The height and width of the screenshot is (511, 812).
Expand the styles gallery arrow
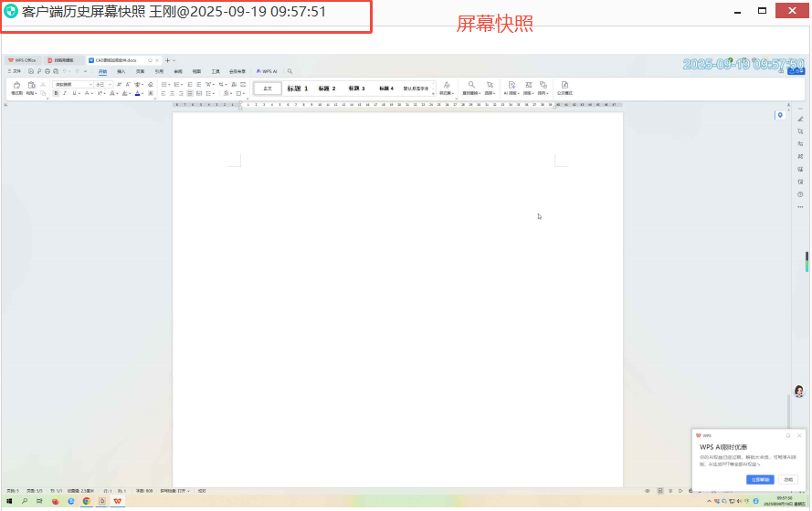click(x=433, y=94)
